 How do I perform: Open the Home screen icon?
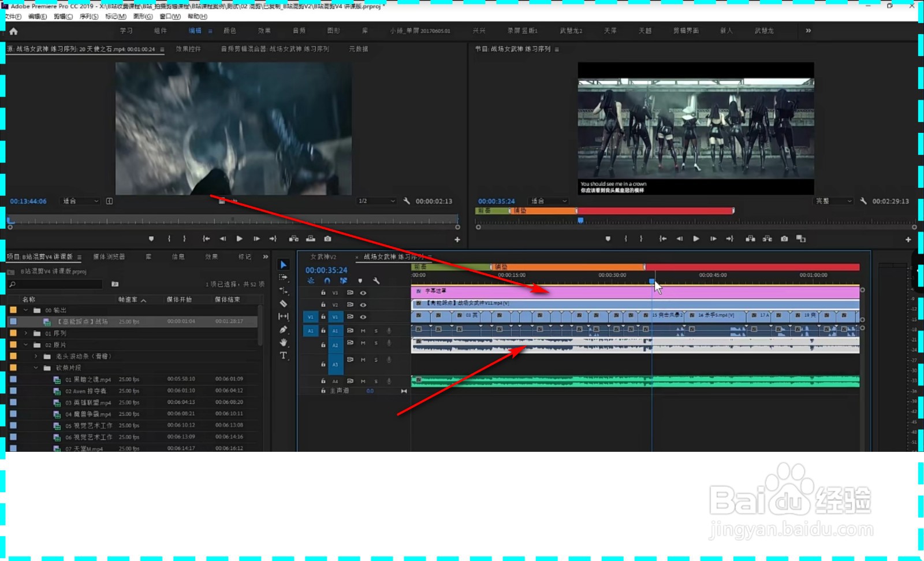click(14, 31)
